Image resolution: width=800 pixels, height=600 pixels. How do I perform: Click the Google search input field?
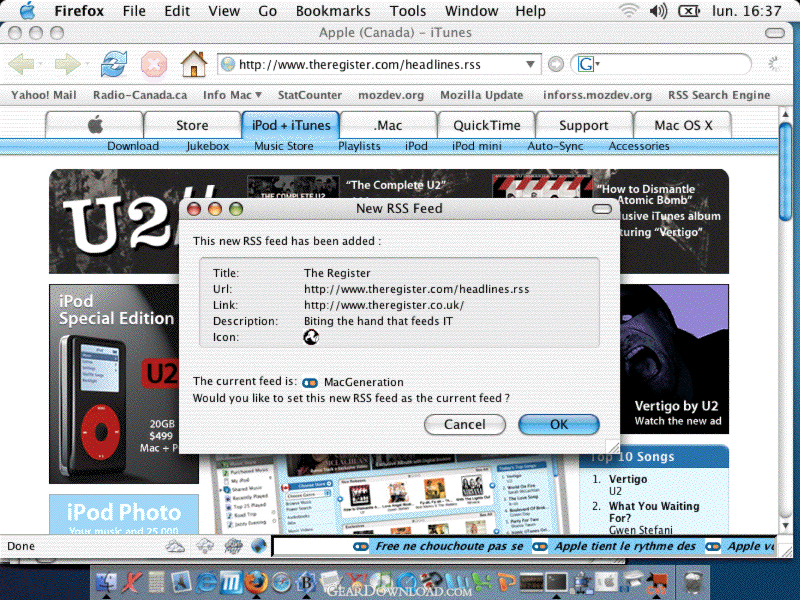pos(673,65)
